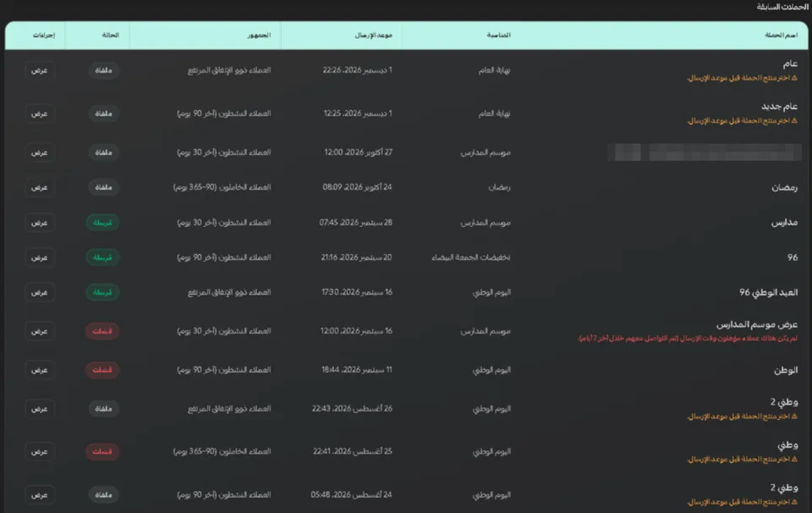The height and width of the screenshot is (513, 812).
Task: Click the date 28 سبتمبر 2026، 07:45
Action: coord(356,223)
